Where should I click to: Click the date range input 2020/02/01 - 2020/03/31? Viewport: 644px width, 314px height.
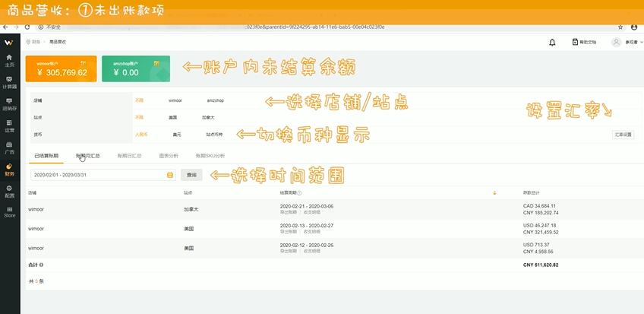point(103,175)
